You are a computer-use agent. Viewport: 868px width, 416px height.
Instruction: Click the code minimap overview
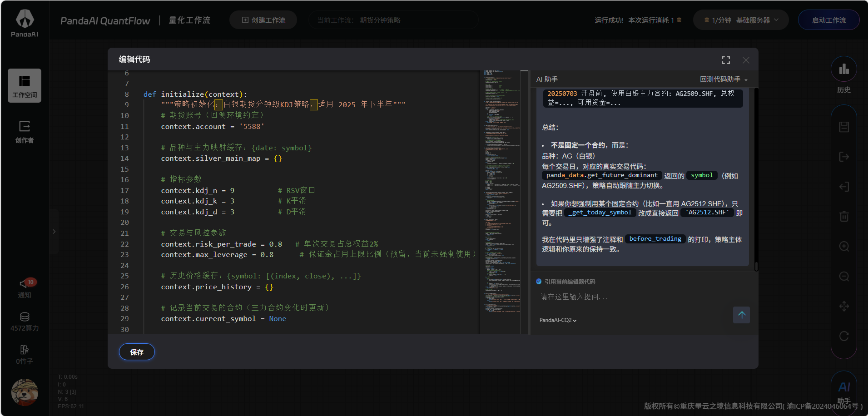pos(501,202)
